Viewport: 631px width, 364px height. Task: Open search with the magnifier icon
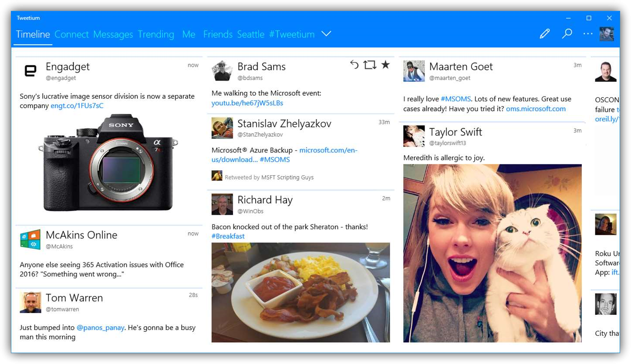pos(567,34)
